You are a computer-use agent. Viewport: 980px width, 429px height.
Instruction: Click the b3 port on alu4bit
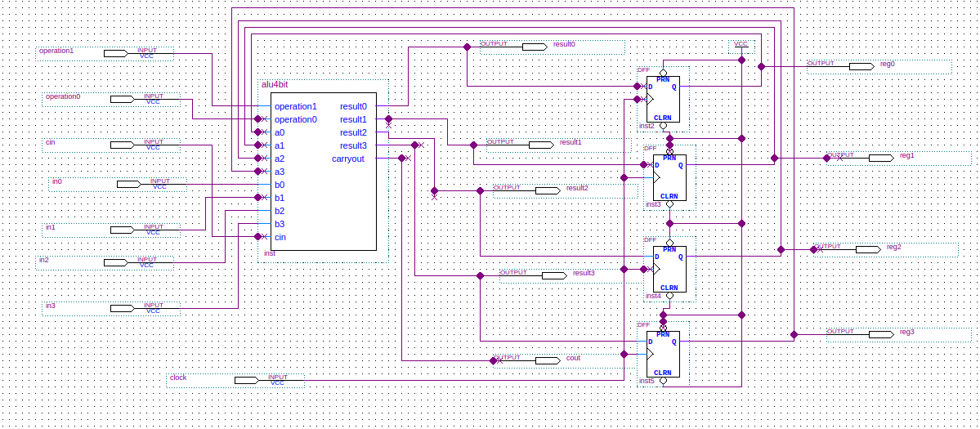(280, 224)
